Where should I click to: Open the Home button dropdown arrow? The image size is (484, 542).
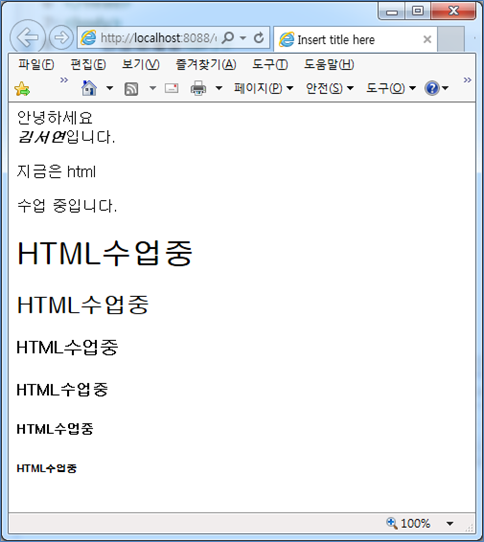click(x=109, y=88)
